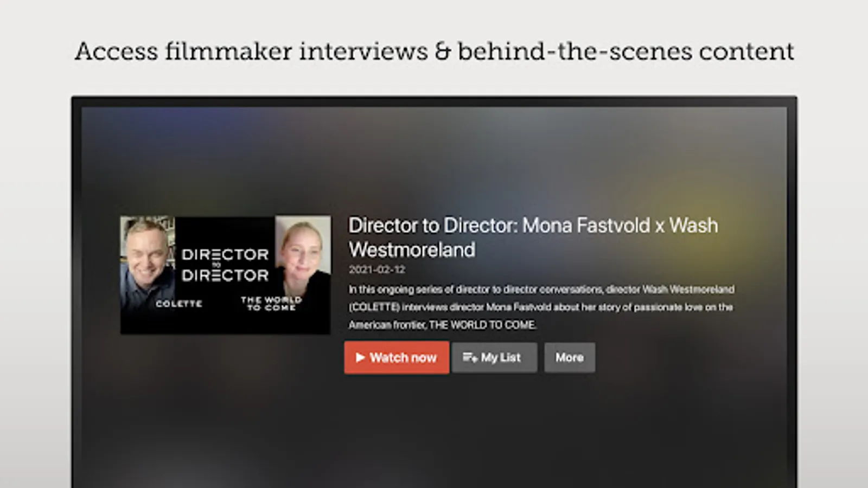This screenshot has height=488, width=868.
Task: Open the Director to Director video thumbnail
Action: (226, 275)
